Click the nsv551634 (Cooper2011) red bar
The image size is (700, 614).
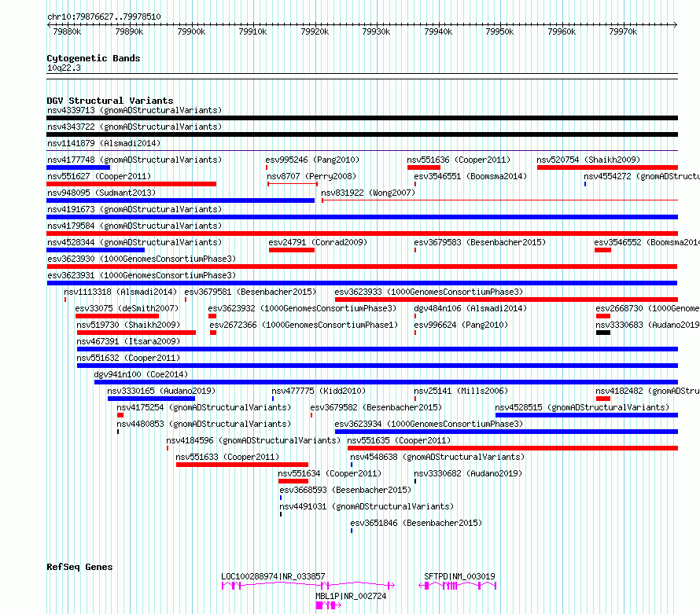pyautogui.click(x=293, y=481)
